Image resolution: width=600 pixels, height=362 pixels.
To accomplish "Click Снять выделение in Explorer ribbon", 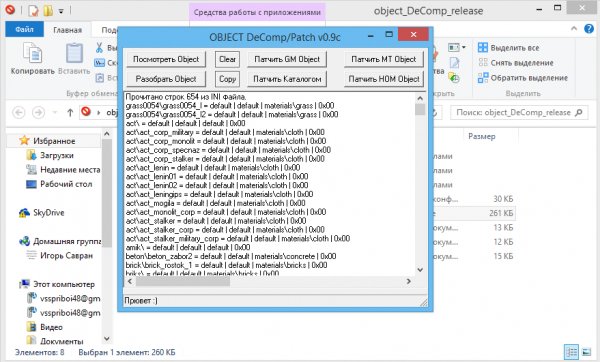I will tap(516, 63).
